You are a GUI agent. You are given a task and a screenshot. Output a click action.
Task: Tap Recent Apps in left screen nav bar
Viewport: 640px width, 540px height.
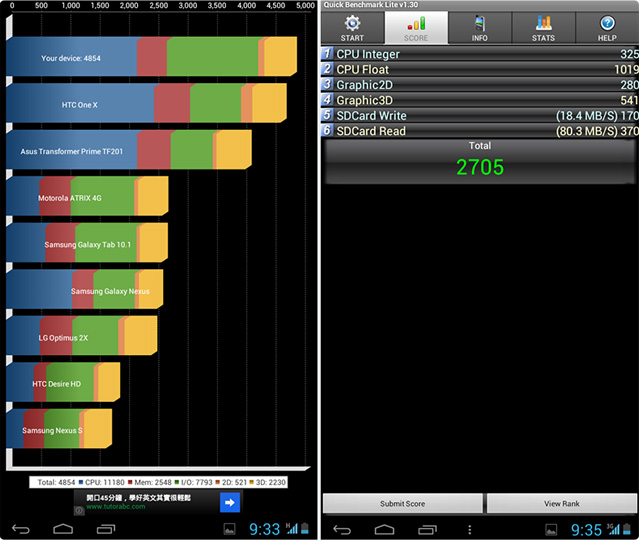coord(106,529)
